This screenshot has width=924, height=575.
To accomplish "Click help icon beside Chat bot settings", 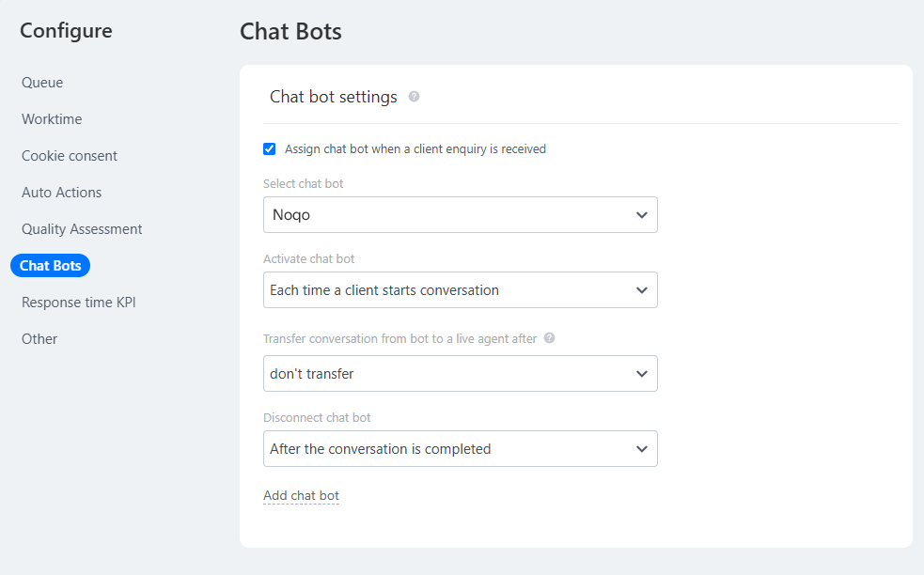I will [x=415, y=97].
